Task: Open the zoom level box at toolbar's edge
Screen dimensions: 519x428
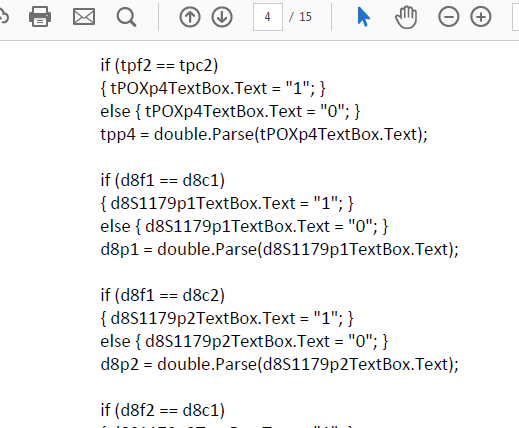Action: click(515, 17)
